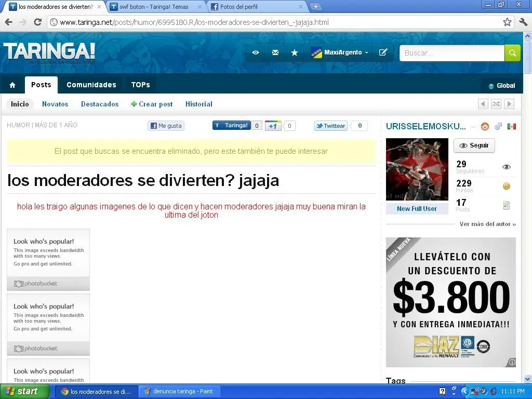Open the Historial link
The height and width of the screenshot is (399, 532).
coord(199,104)
